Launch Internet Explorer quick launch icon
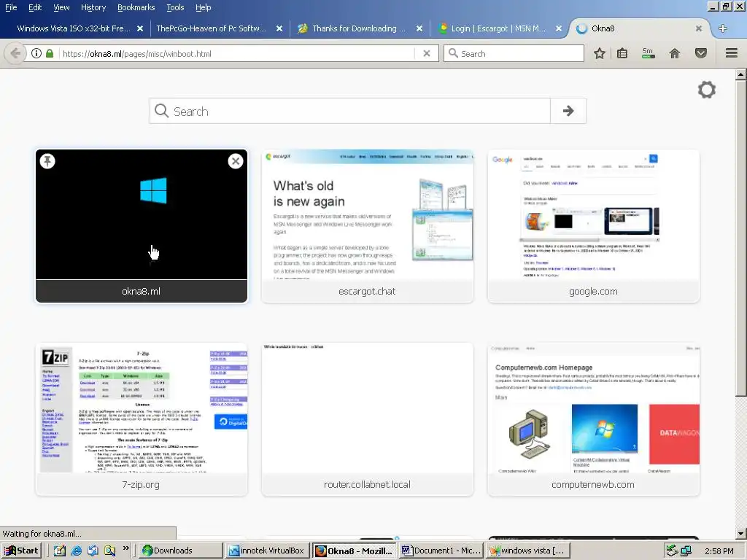 coord(76,551)
